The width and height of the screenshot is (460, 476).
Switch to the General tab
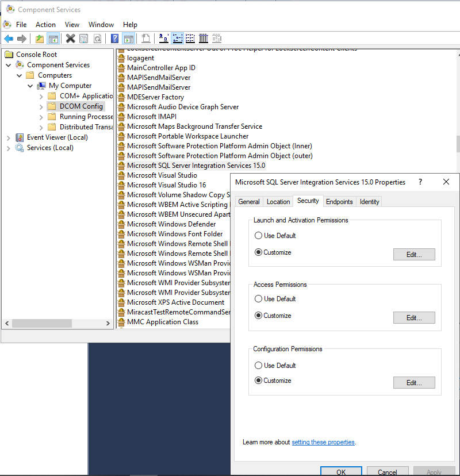[x=248, y=202]
